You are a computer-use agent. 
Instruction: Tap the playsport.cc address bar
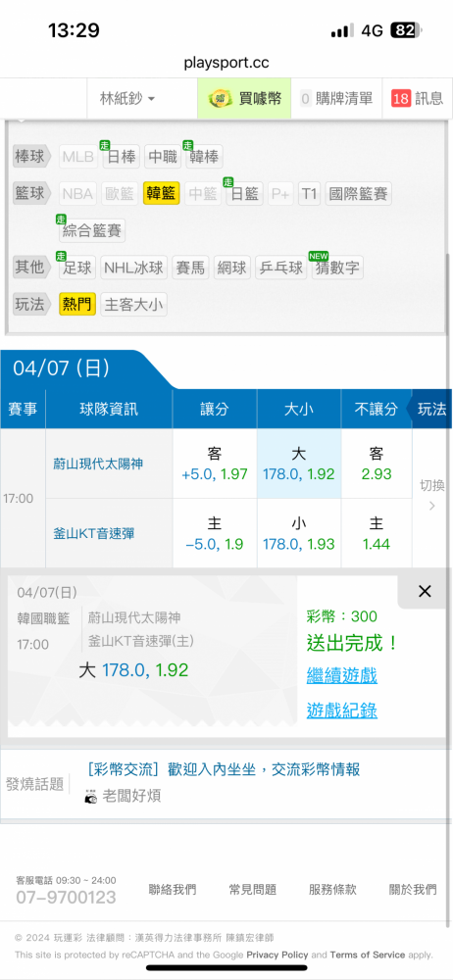226,63
